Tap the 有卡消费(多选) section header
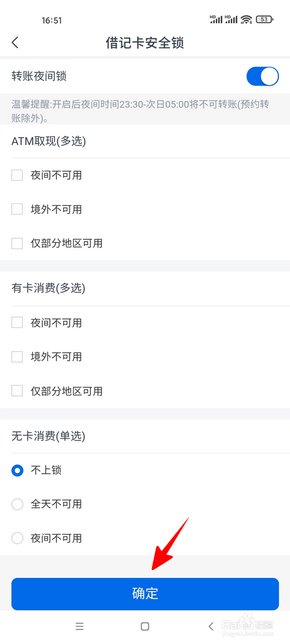Image resolution: width=290 pixels, height=644 pixels. 49,289
